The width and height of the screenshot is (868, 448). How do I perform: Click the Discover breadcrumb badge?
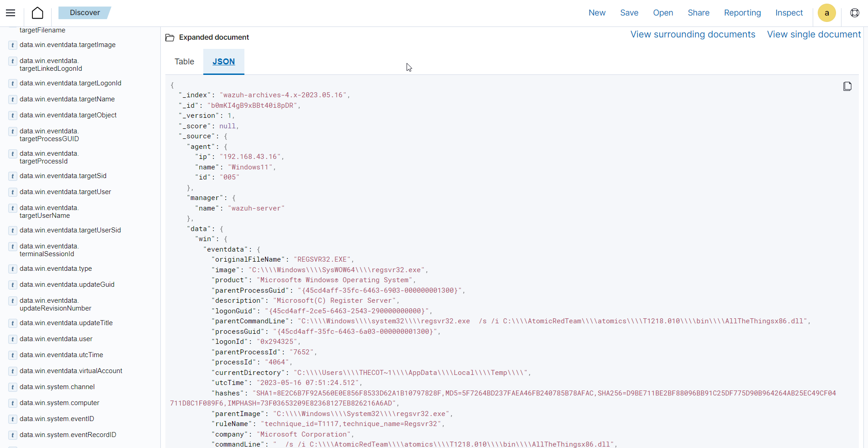pos(85,13)
